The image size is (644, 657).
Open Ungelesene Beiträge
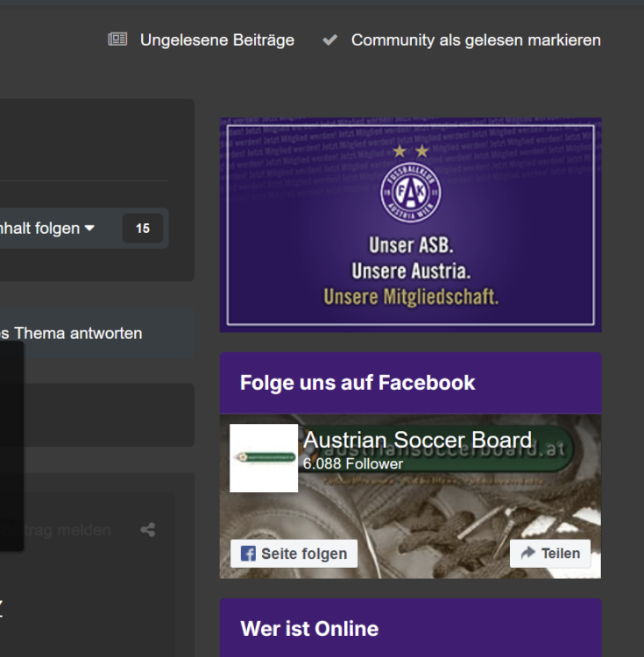[216, 39]
